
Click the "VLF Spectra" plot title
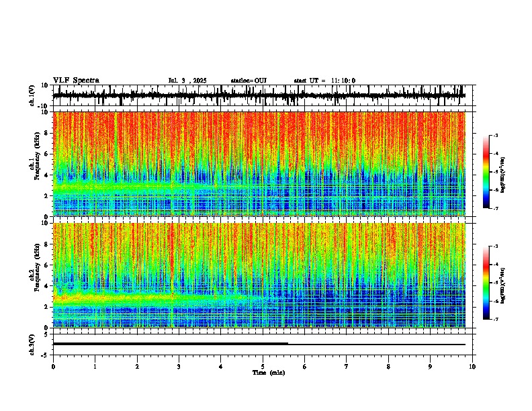coord(76,81)
